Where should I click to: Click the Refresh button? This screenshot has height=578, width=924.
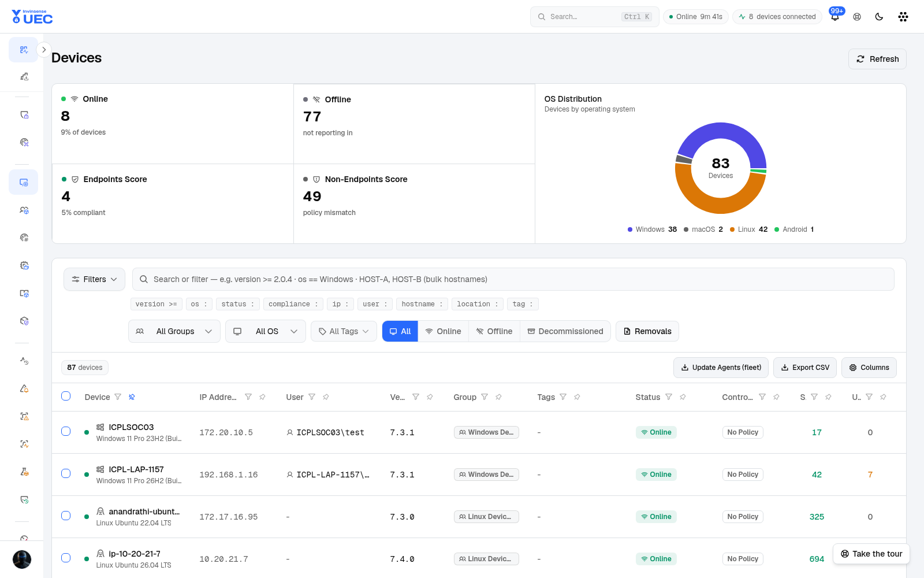877,59
